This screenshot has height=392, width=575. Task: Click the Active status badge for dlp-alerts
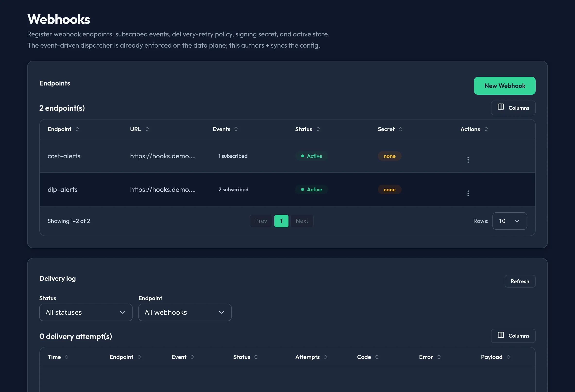[x=311, y=190]
